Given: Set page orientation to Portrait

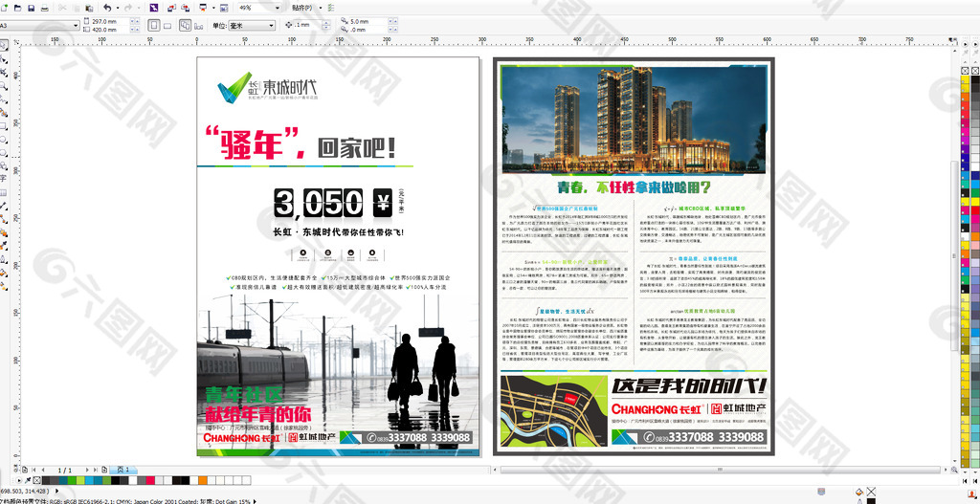Looking at the screenshot, I should tap(154, 26).
